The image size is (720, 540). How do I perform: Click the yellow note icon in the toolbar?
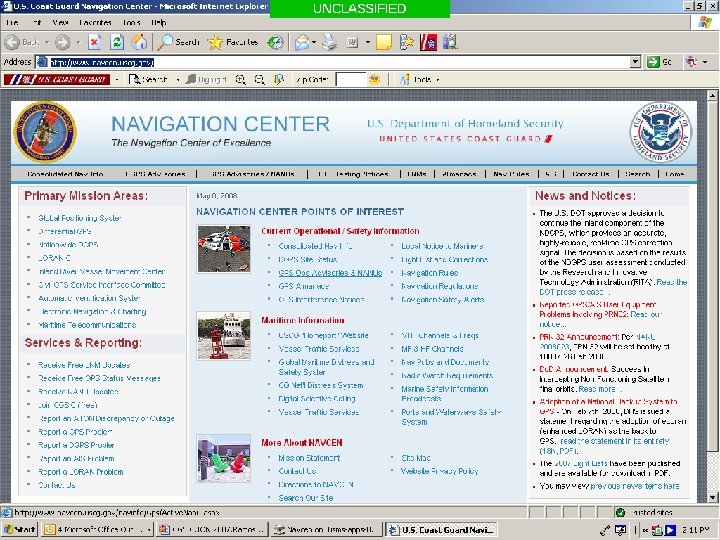coord(383,42)
